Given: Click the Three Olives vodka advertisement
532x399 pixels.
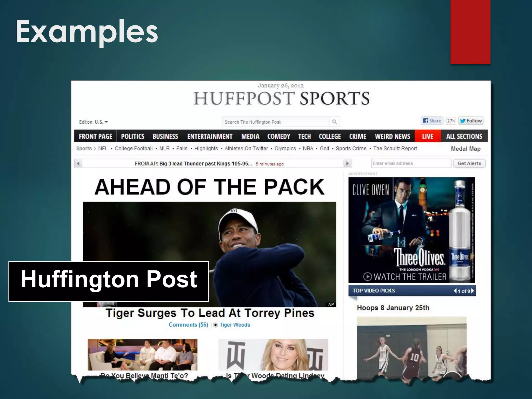Looking at the screenshot, I should 412,230.
